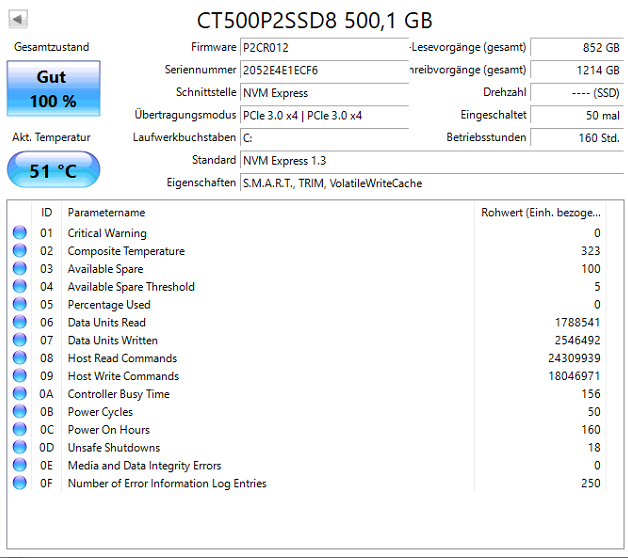Click status orb for Composite Temperature row

click(20, 251)
